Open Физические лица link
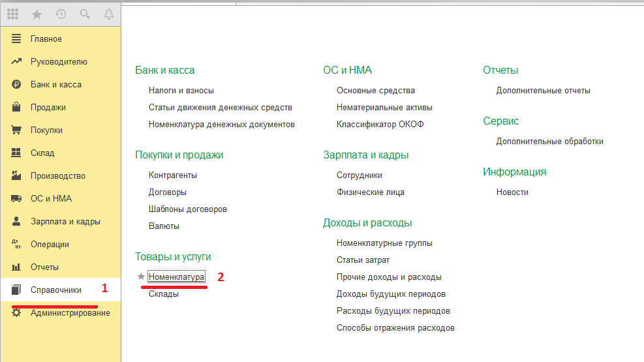644x362 pixels. coord(371,192)
